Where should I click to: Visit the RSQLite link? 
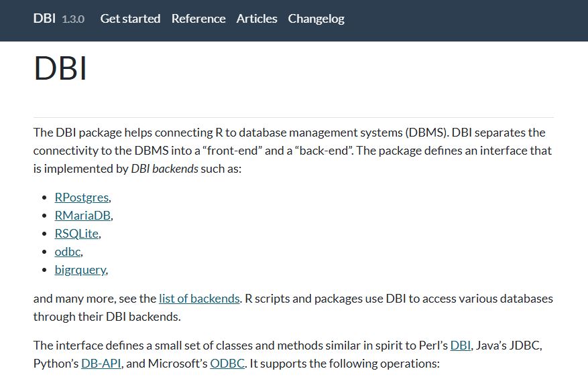click(76, 234)
